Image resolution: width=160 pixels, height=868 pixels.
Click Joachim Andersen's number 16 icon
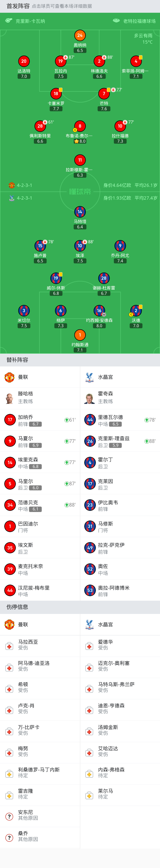coord(99,311)
